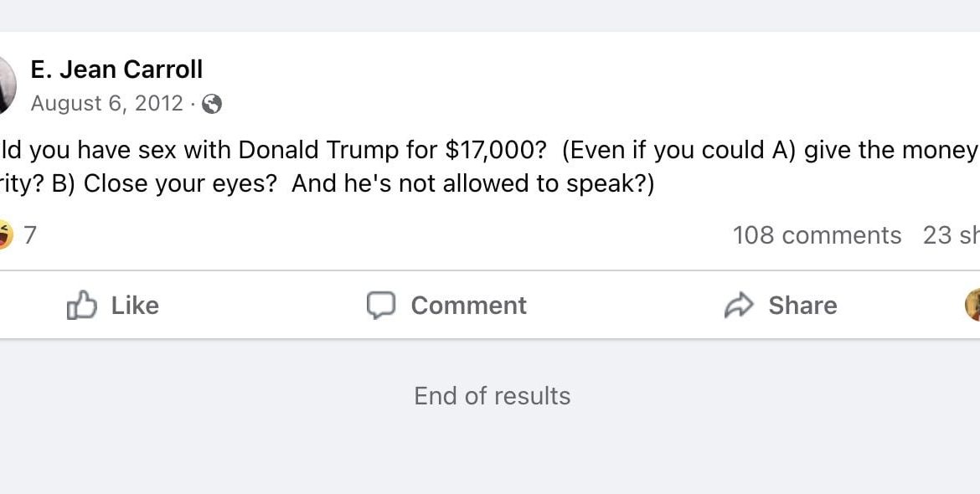Open the E. Jean Carroll profile name link
The width and height of the screenshot is (980, 494).
pyautogui.click(x=116, y=69)
